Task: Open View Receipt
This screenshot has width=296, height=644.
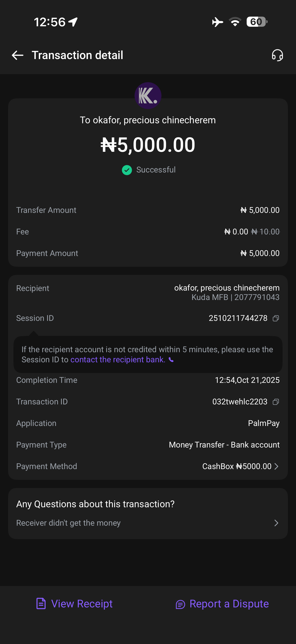Action: (82, 604)
